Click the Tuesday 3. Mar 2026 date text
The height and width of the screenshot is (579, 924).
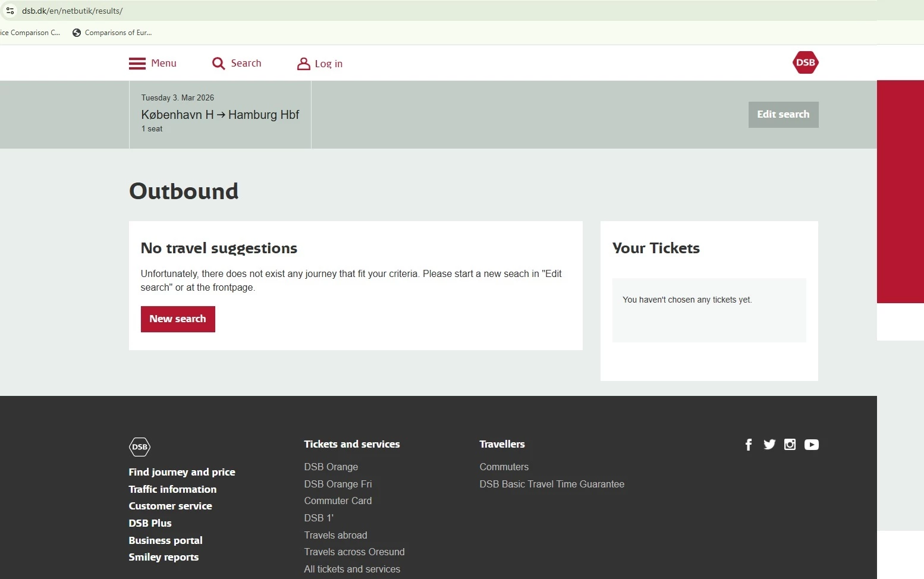click(x=178, y=98)
